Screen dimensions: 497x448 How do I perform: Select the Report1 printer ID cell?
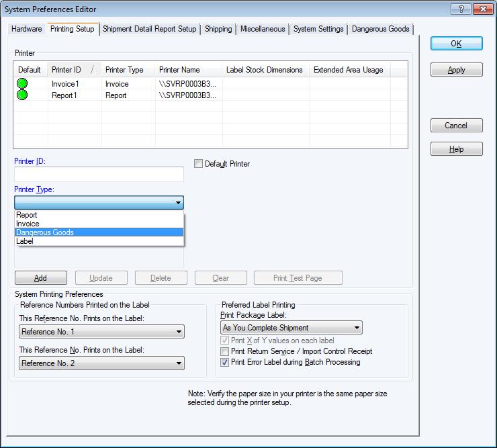click(75, 95)
